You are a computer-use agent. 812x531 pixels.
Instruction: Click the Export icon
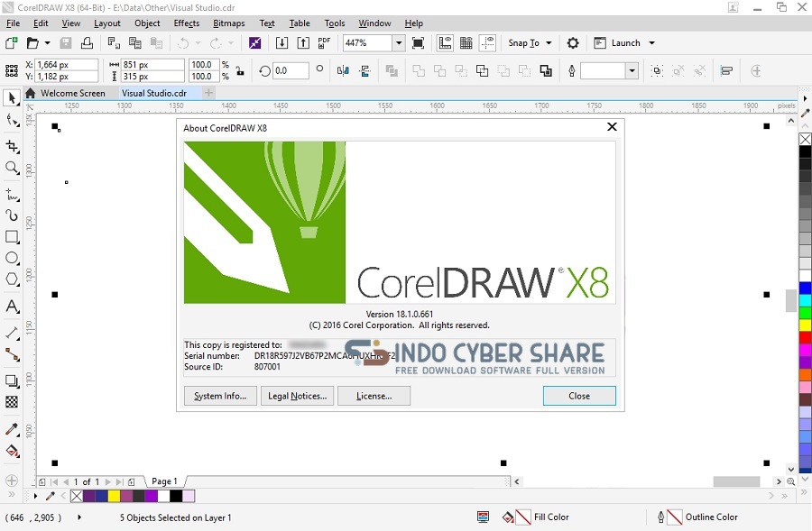303,43
